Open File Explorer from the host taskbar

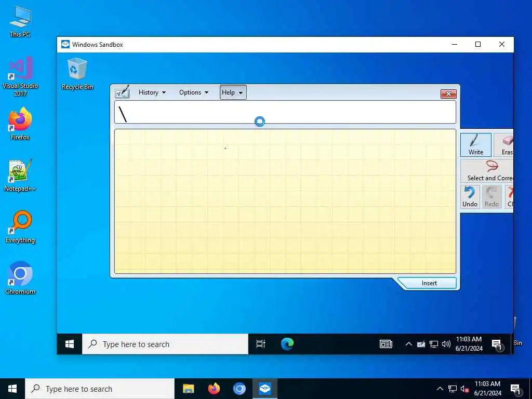[188, 389]
